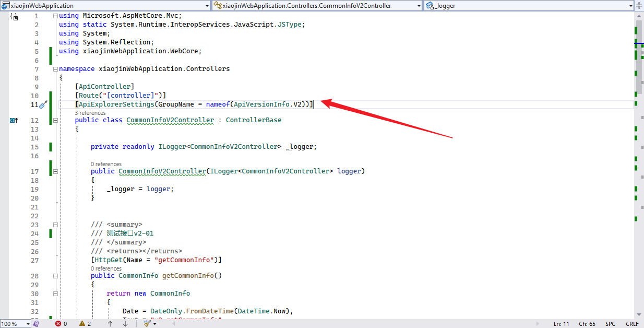Image resolution: width=644 pixels, height=328 pixels.
Task: Click the document health indicator beside zoom control
Action: click(35, 323)
